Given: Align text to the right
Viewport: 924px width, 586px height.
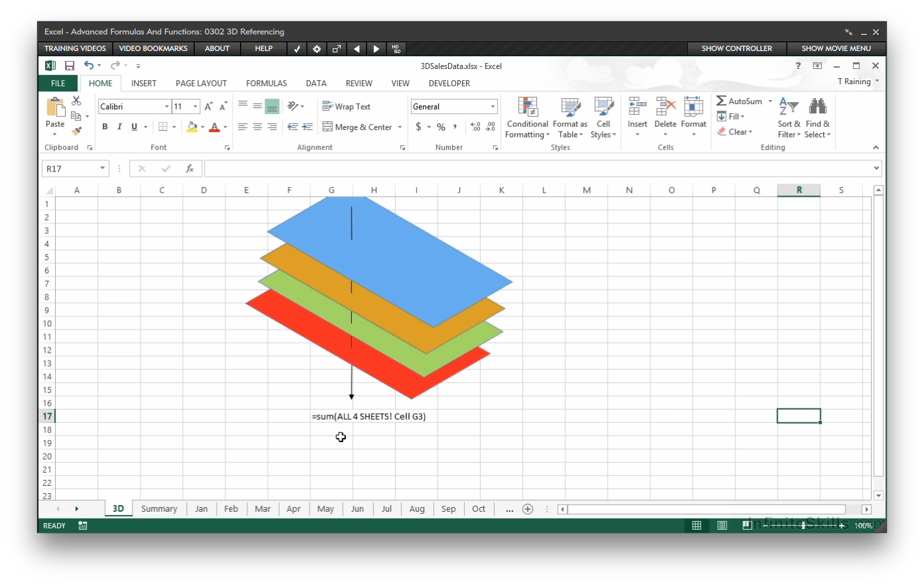Looking at the screenshot, I should pos(272,127).
